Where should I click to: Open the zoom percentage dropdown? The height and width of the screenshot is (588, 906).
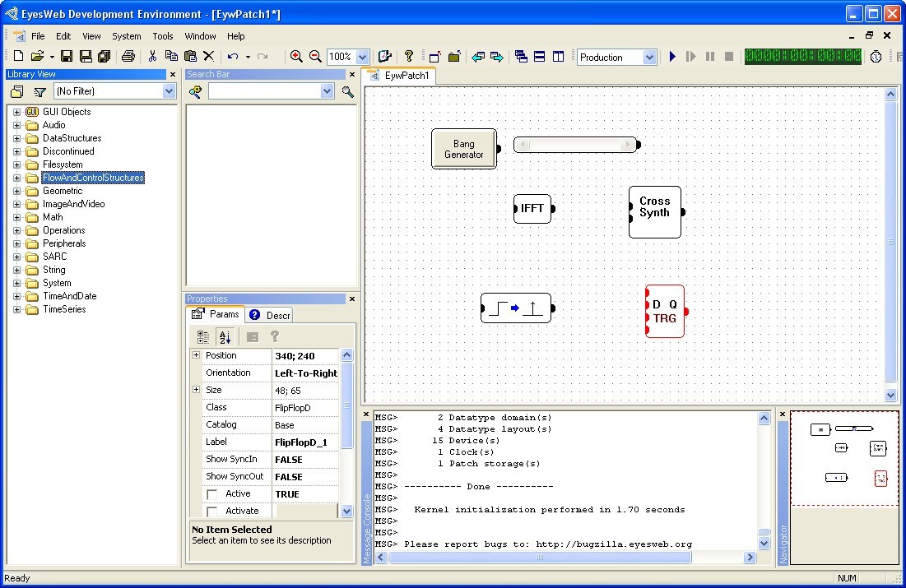click(362, 57)
